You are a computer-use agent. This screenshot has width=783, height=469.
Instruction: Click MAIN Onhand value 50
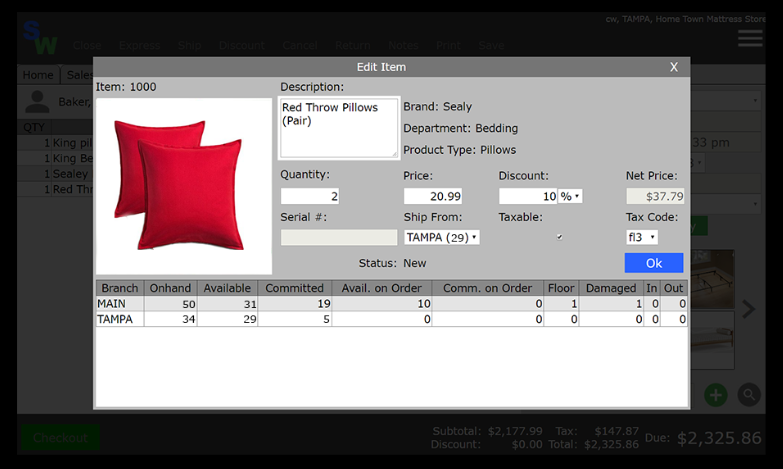point(188,304)
